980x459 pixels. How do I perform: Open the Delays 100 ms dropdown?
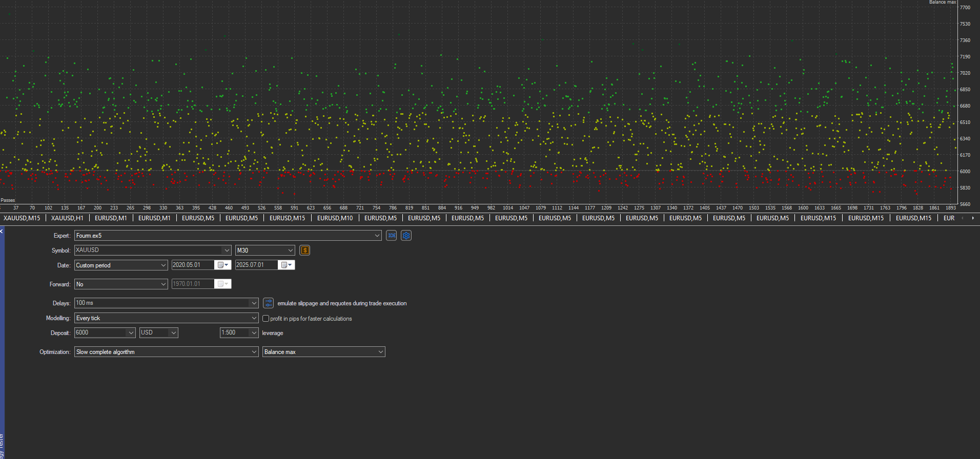[x=254, y=303]
